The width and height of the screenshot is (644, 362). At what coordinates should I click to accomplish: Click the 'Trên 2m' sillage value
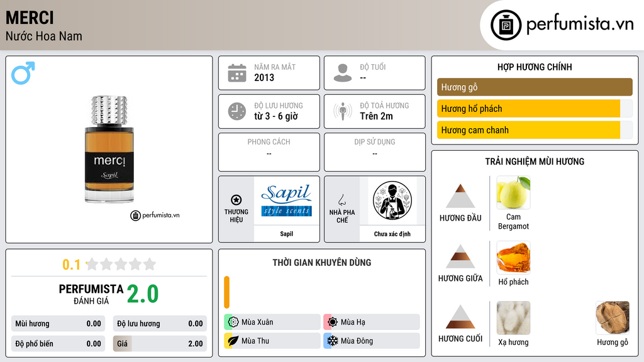[x=376, y=116]
